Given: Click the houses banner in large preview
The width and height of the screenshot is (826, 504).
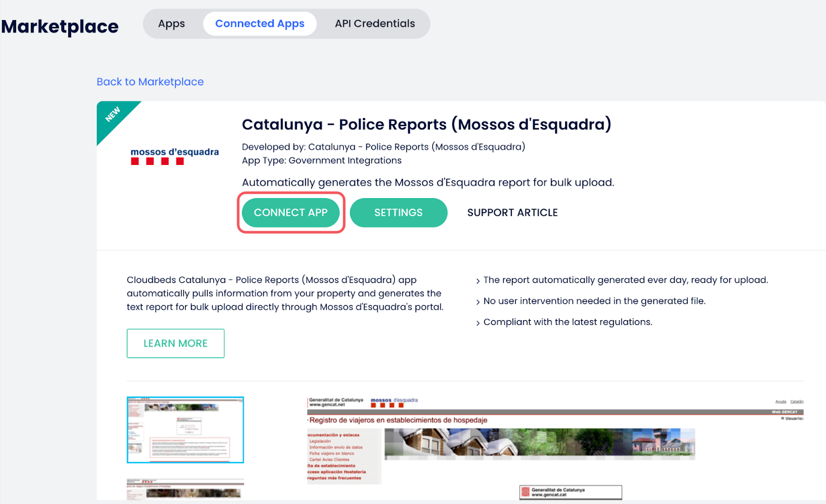Looking at the screenshot, I should [x=539, y=443].
